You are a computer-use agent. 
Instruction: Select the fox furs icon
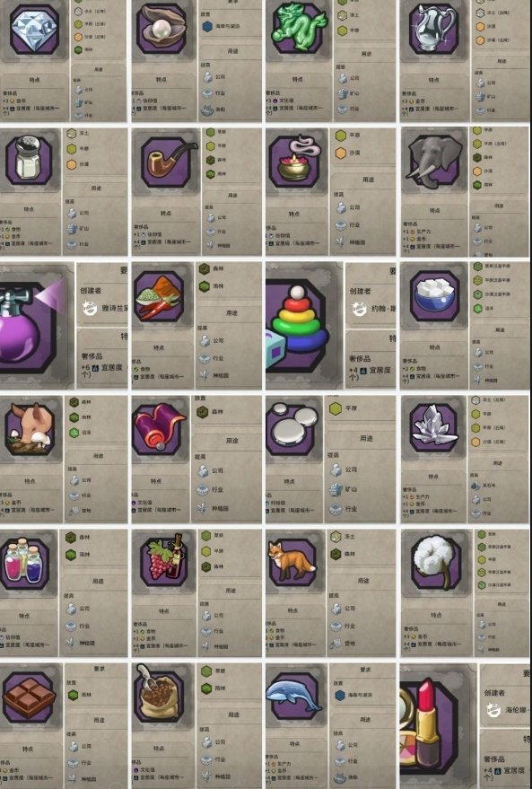(292, 562)
